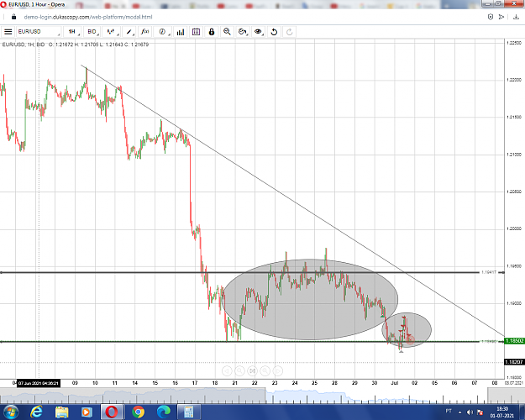The height and width of the screenshot is (420, 525).
Task: Open File Explorer from taskbar
Action: [61, 412]
